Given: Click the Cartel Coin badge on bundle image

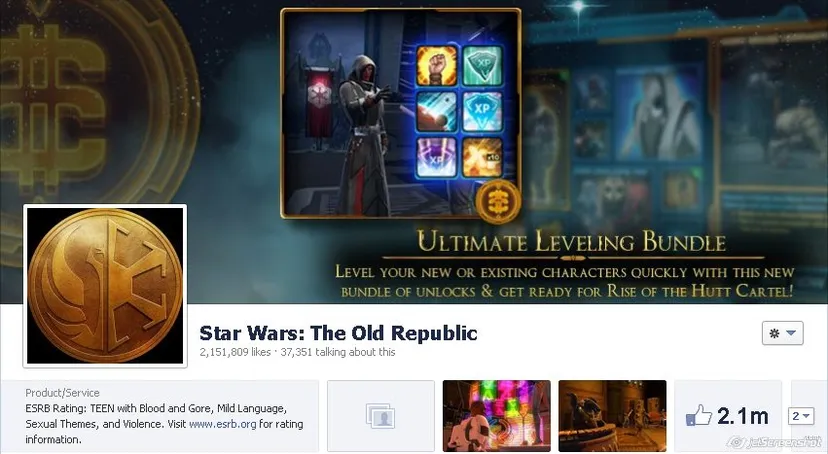Looking at the screenshot, I should [x=498, y=202].
